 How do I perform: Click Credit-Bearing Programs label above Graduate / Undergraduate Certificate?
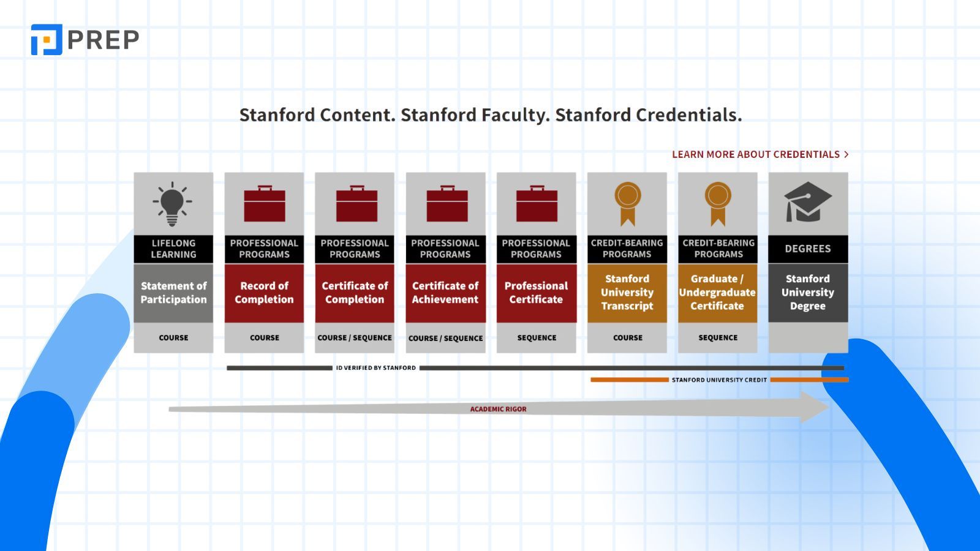(718, 249)
